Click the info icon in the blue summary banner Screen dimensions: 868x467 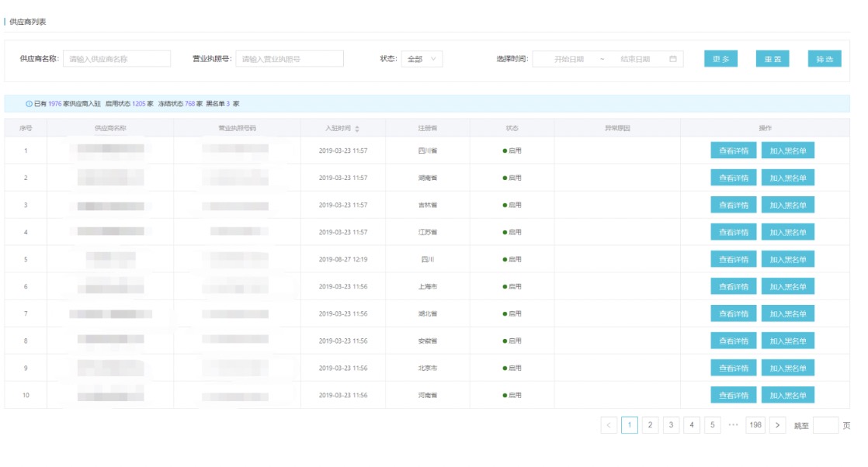[x=29, y=103]
